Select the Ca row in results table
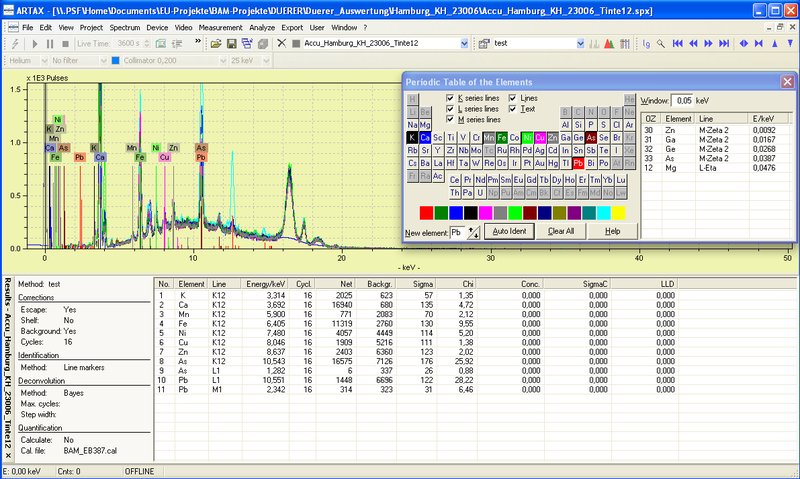This screenshot has height=479, width=800. (x=416, y=305)
